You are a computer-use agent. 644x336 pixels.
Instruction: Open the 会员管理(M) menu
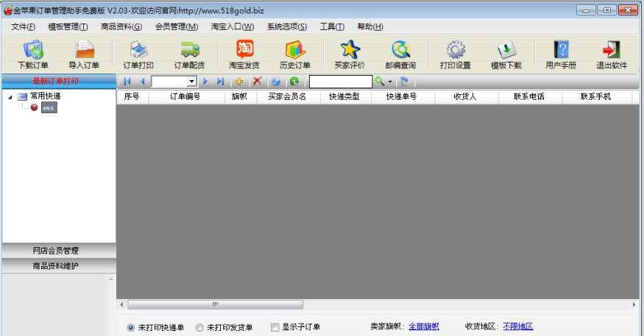177,26
